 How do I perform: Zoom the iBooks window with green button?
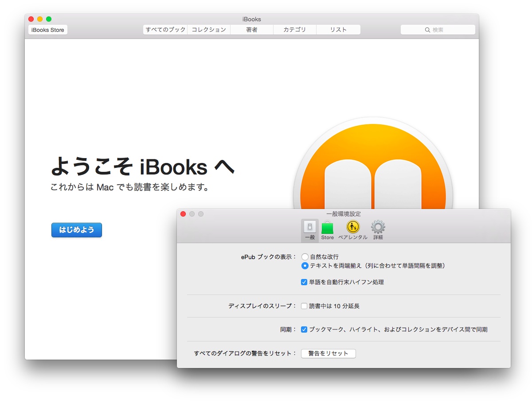click(x=49, y=19)
